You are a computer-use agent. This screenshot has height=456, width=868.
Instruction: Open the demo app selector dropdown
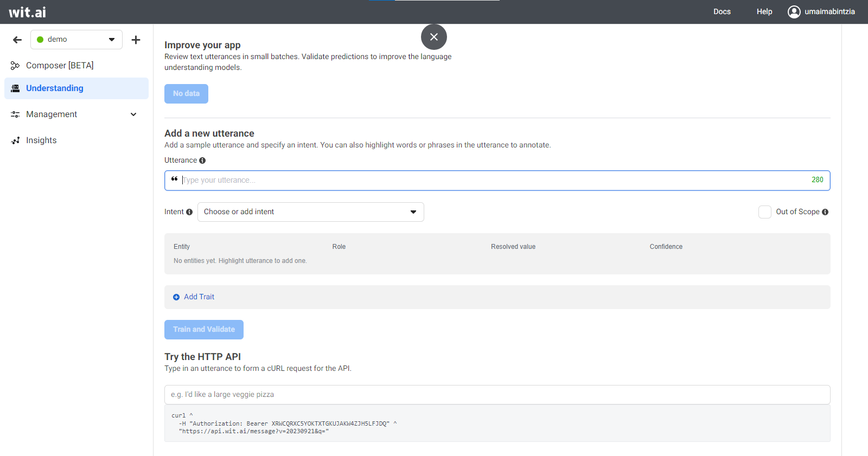tap(76, 40)
